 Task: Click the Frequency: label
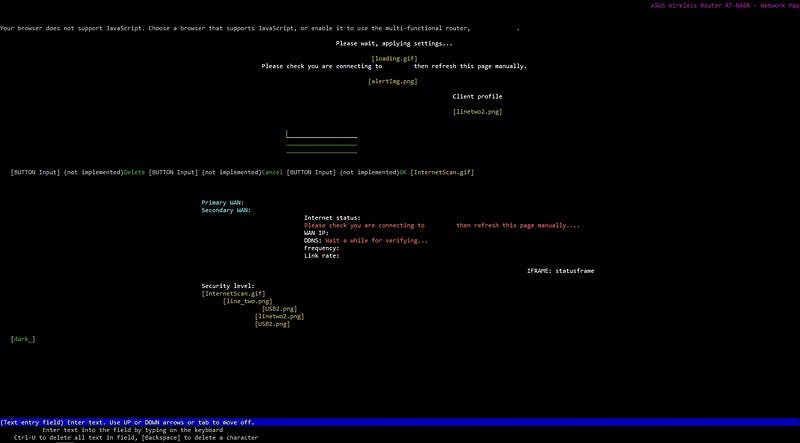pyautogui.click(x=321, y=248)
